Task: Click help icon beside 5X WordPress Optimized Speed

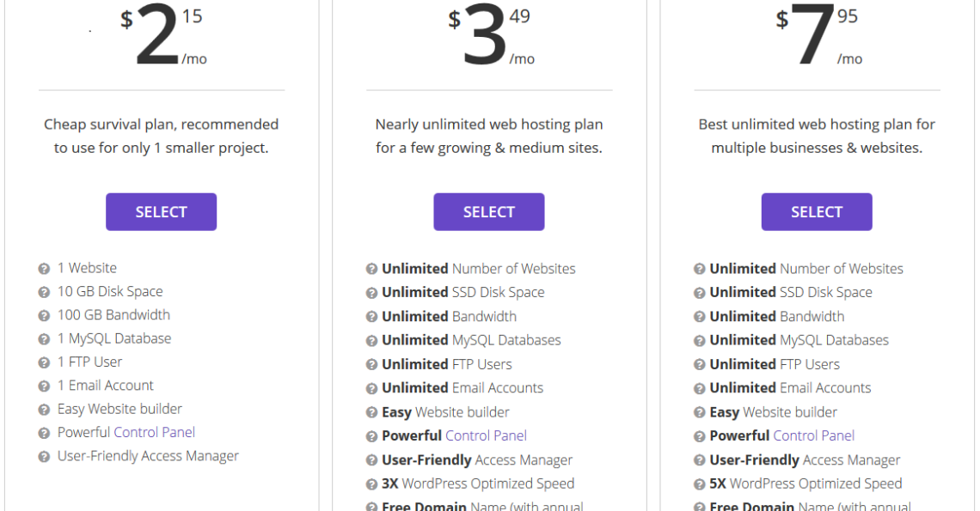Action: click(700, 484)
